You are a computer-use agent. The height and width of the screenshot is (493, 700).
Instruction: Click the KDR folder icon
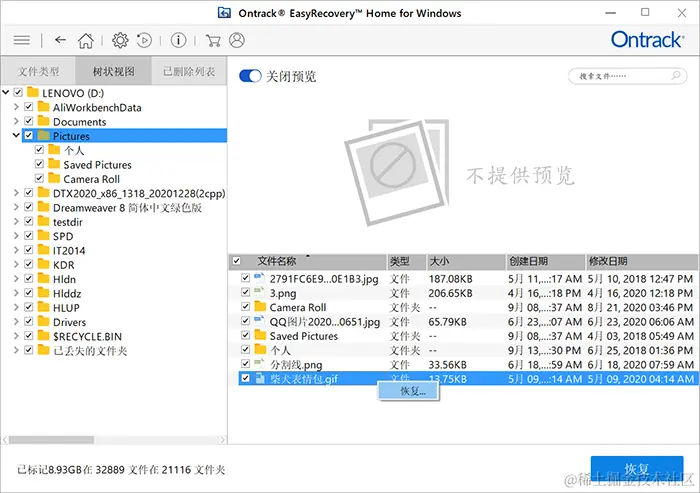[x=43, y=264]
